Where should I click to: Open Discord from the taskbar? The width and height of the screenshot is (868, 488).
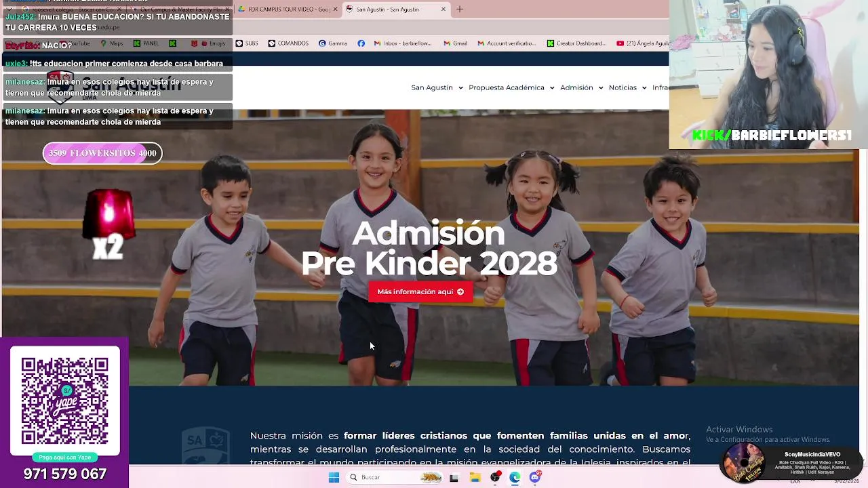click(x=535, y=477)
